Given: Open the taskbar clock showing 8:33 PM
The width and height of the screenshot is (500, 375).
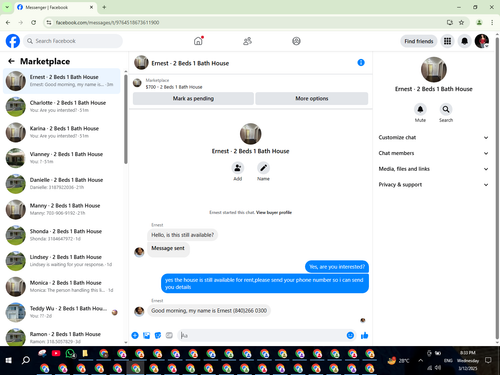Looking at the screenshot, I should tap(468, 360).
